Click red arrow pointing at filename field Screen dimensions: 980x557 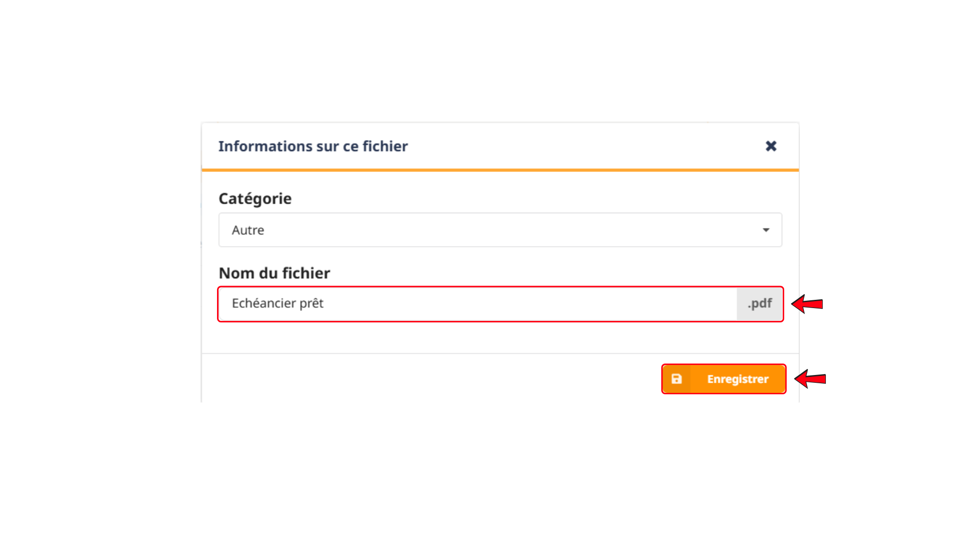pos(807,304)
